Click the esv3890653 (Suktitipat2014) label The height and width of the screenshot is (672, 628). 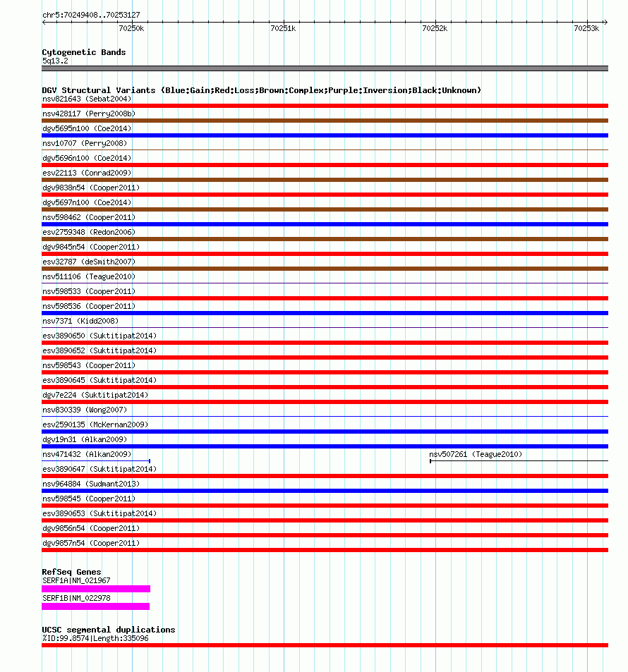tap(99, 513)
